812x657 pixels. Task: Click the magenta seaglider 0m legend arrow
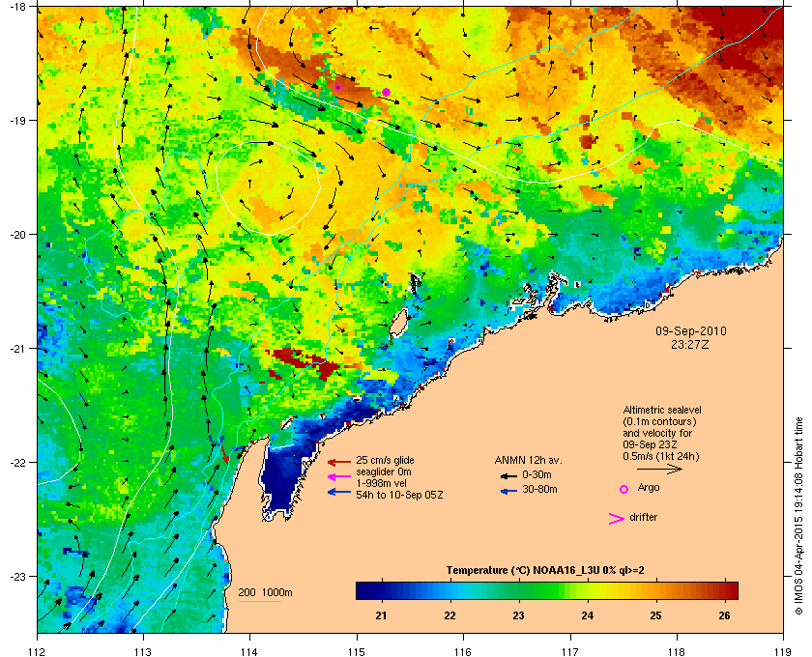[x=339, y=477]
